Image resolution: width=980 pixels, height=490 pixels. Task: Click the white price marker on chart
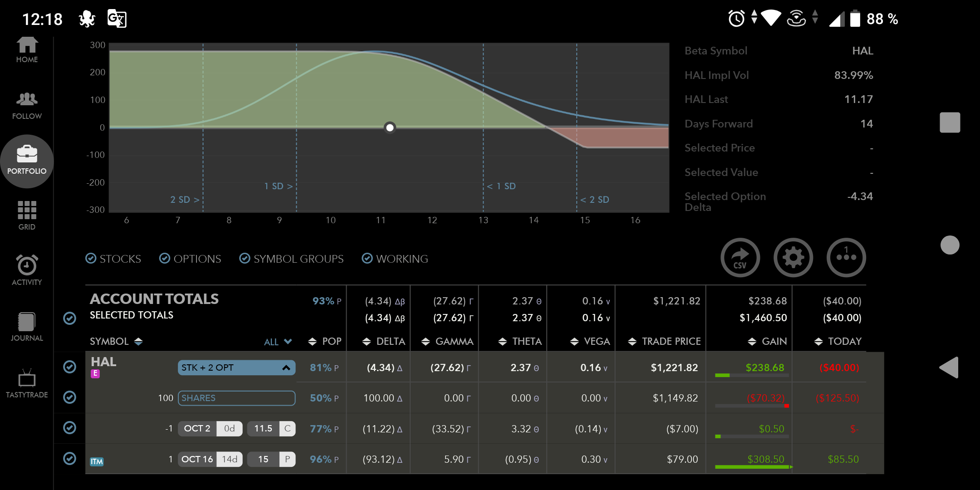pos(390,127)
